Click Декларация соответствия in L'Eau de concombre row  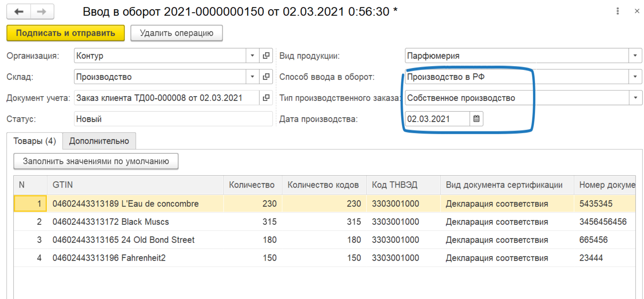pyautogui.click(x=497, y=204)
